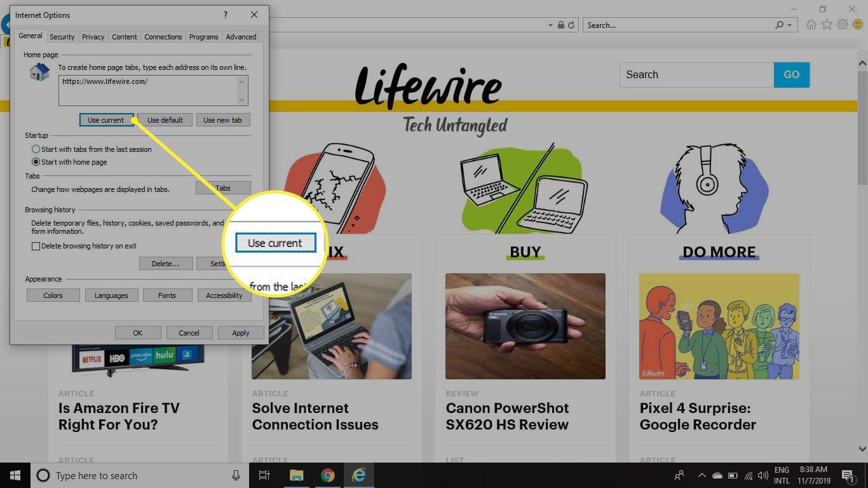Click the blue GO button on Lifewire
Viewport: 868px width, 488px height.
click(x=792, y=74)
